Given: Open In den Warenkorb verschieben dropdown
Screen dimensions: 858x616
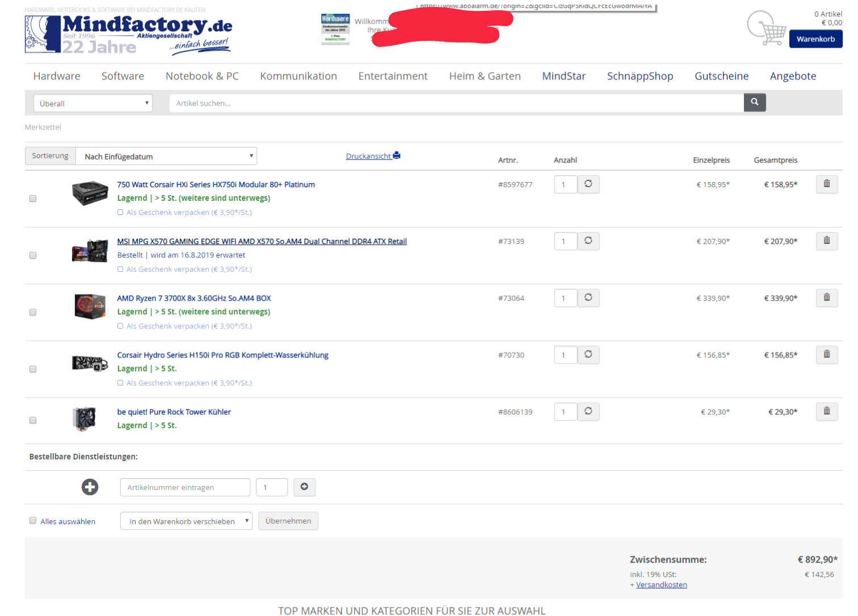Looking at the screenshot, I should (x=186, y=521).
